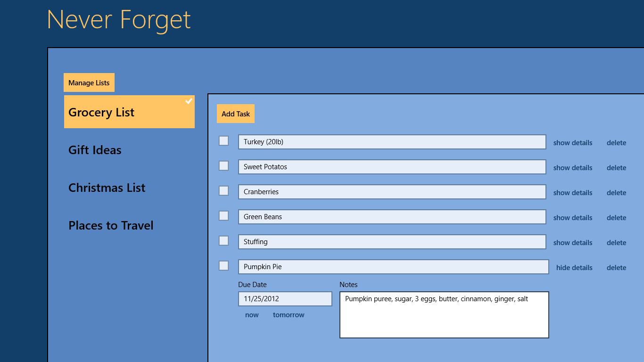This screenshot has height=362, width=644.
Task: Set due date to tomorrow
Action: pyautogui.click(x=289, y=315)
